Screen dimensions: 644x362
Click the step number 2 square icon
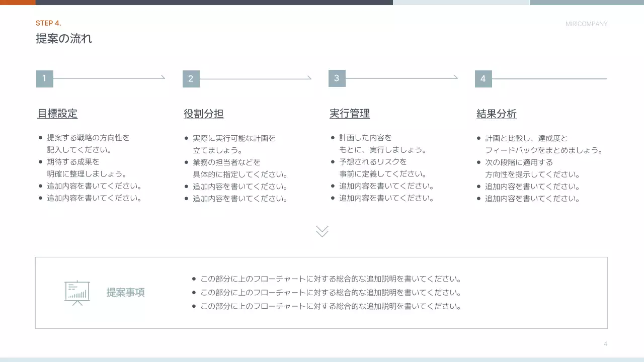[191, 78]
